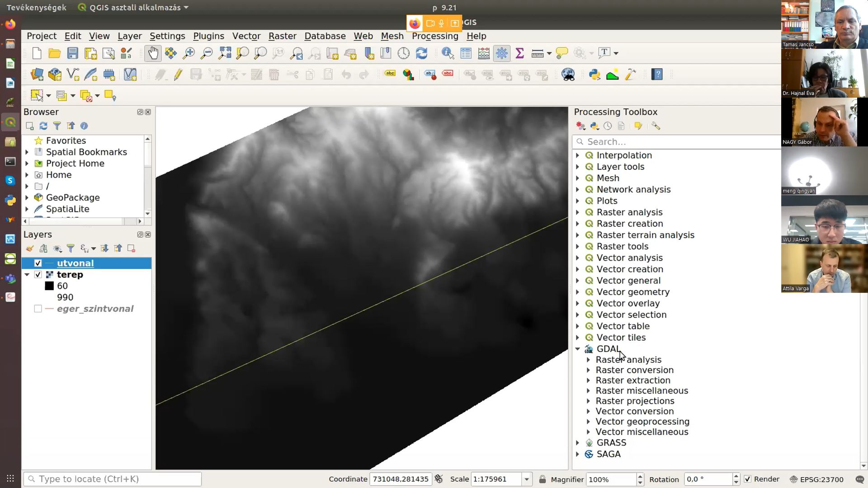The width and height of the screenshot is (868, 488).
Task: Toggle visibility of utvonal layer
Action: (38, 263)
